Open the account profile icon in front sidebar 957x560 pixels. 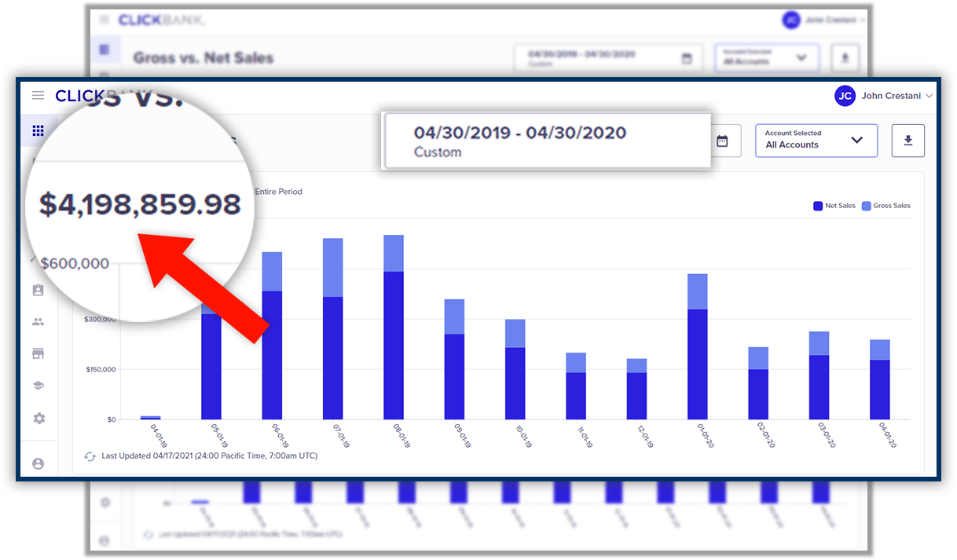(x=38, y=464)
